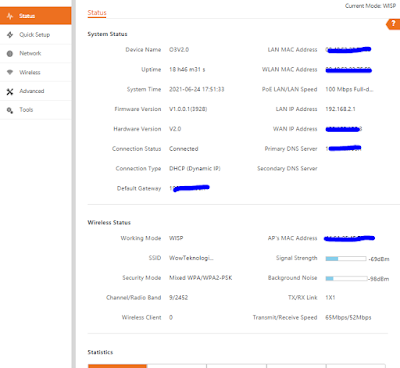Image resolution: width=400 pixels, height=368 pixels.
Task: Click the System Status heading
Action: pos(107,34)
